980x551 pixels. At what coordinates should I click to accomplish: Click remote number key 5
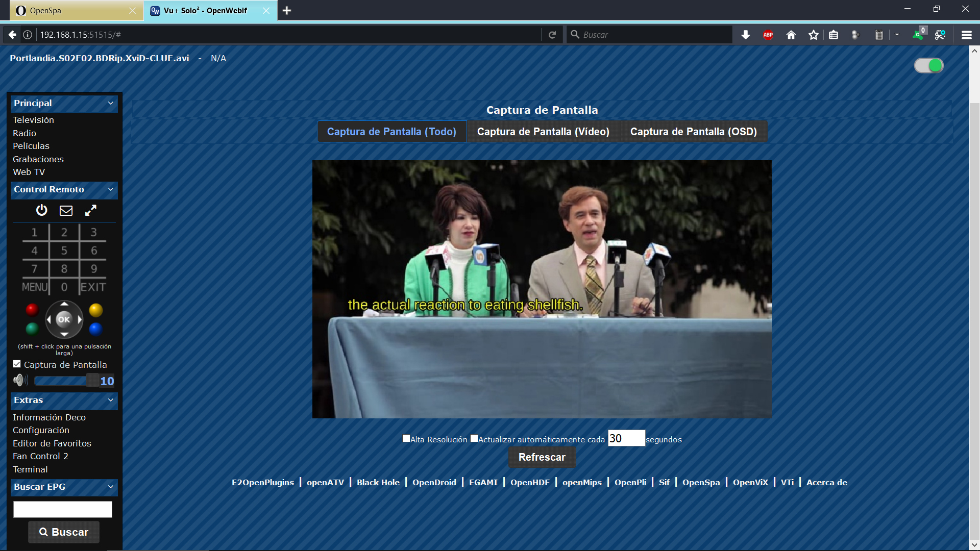pos(64,251)
